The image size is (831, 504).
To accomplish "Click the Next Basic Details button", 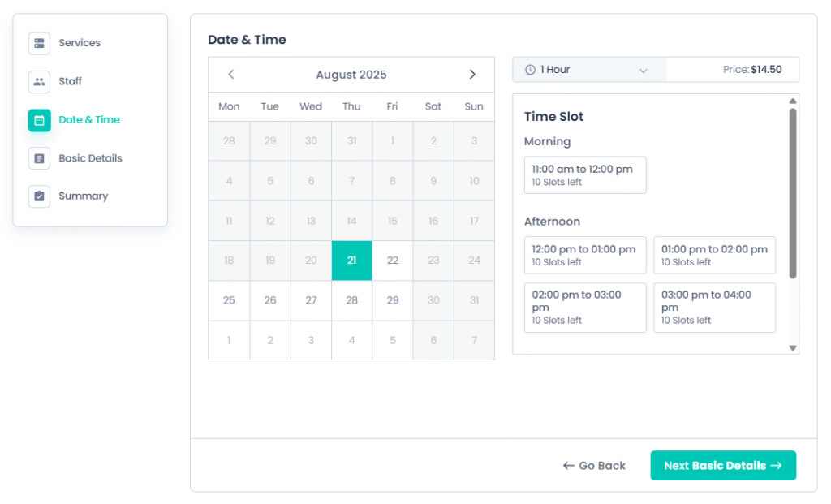I will tap(723, 465).
